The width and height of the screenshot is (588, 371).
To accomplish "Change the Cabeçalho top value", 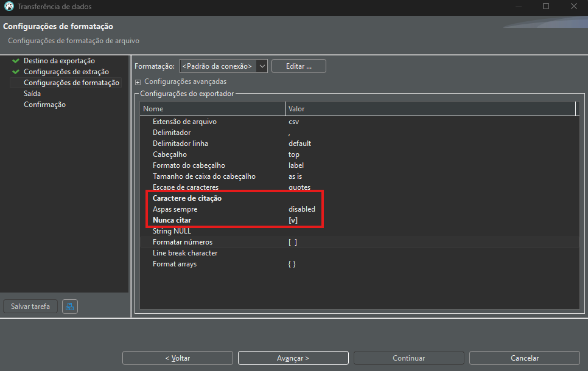I will [294, 154].
